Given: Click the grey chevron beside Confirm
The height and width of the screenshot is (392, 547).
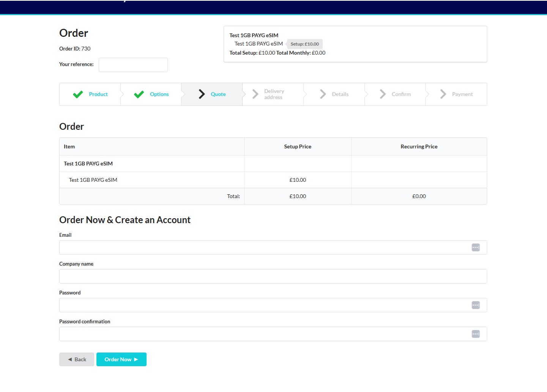Looking at the screenshot, I should (383, 94).
